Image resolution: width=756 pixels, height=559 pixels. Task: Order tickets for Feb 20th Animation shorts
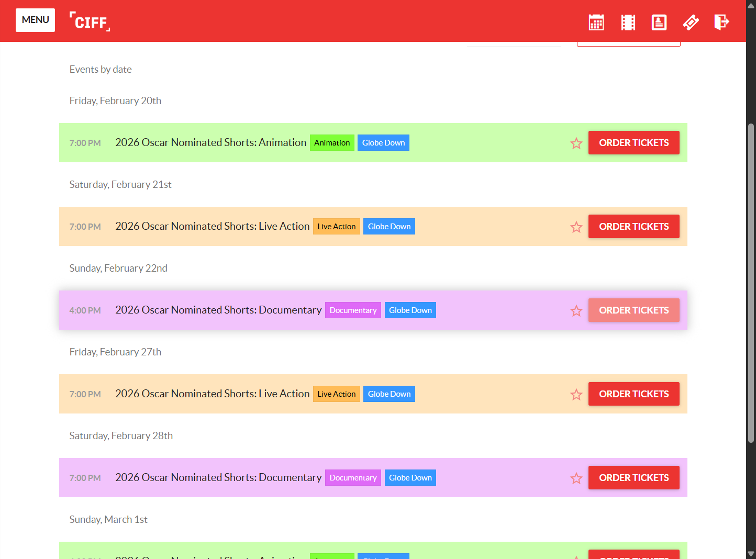[x=633, y=142]
